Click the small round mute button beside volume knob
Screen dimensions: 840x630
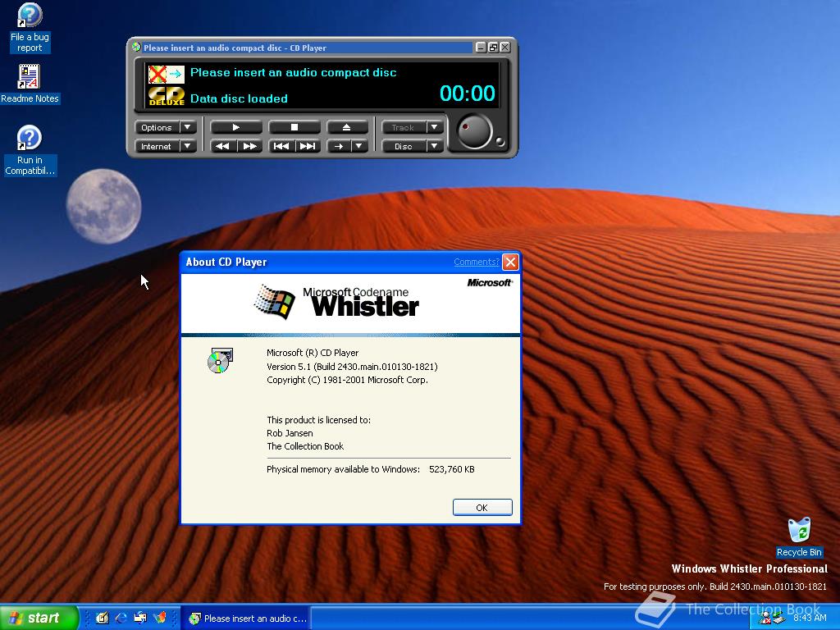coord(500,142)
